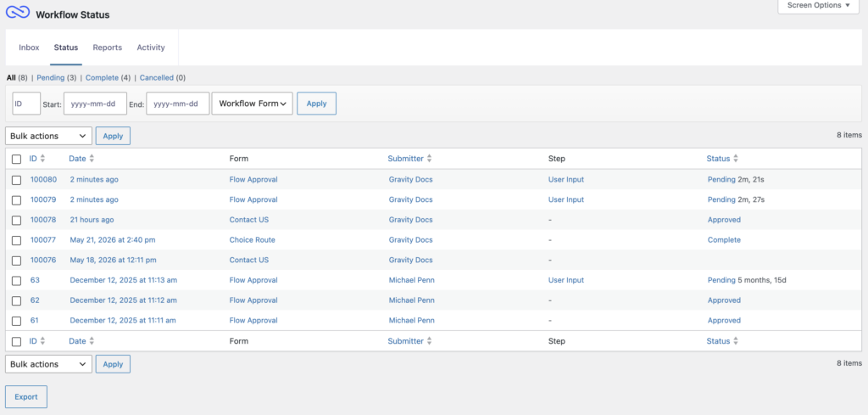Sort by Status using header sort arrows
This screenshot has height=415, width=868.
[736, 159]
